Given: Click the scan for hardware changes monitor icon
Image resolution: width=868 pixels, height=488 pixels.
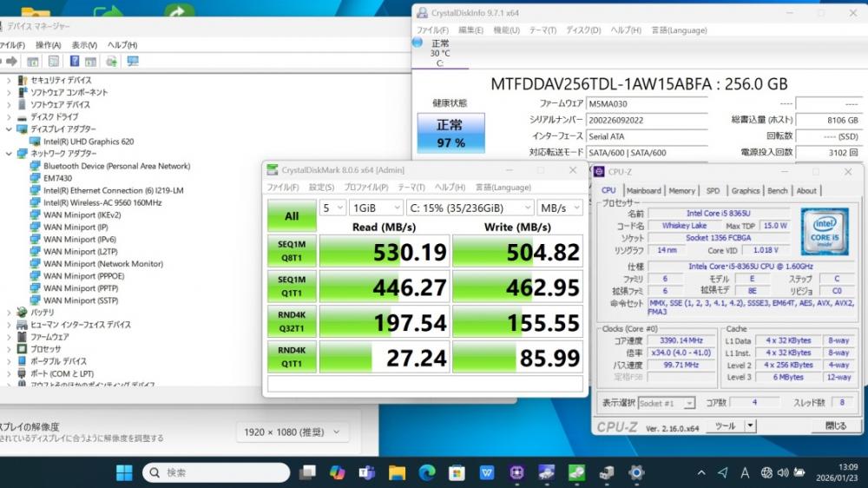Looking at the screenshot, I should 133,61.
